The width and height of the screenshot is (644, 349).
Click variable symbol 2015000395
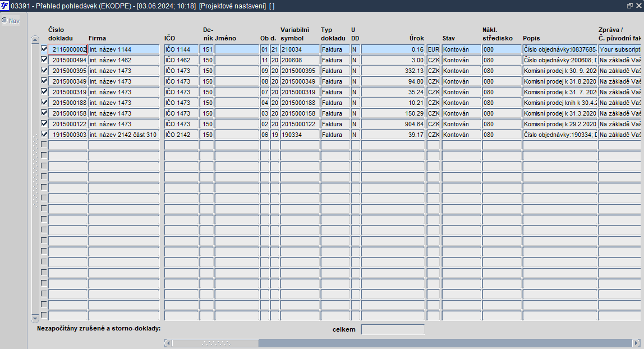coord(300,71)
